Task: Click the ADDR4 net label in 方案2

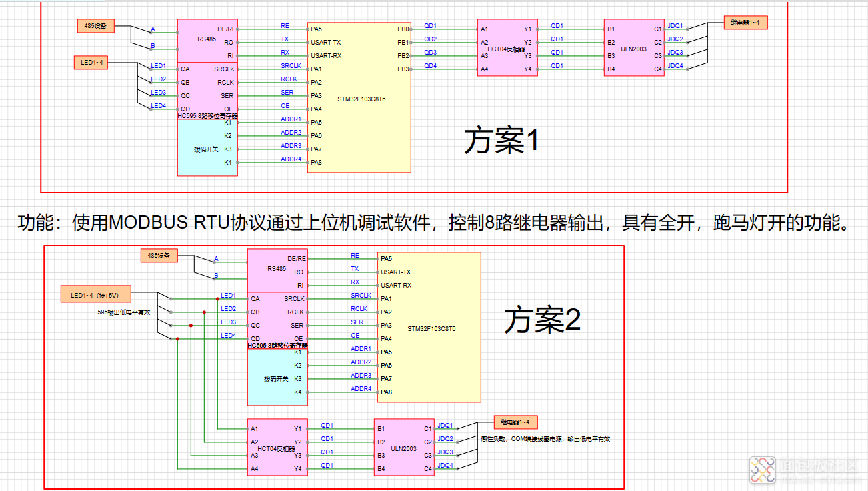Action: pos(361,389)
